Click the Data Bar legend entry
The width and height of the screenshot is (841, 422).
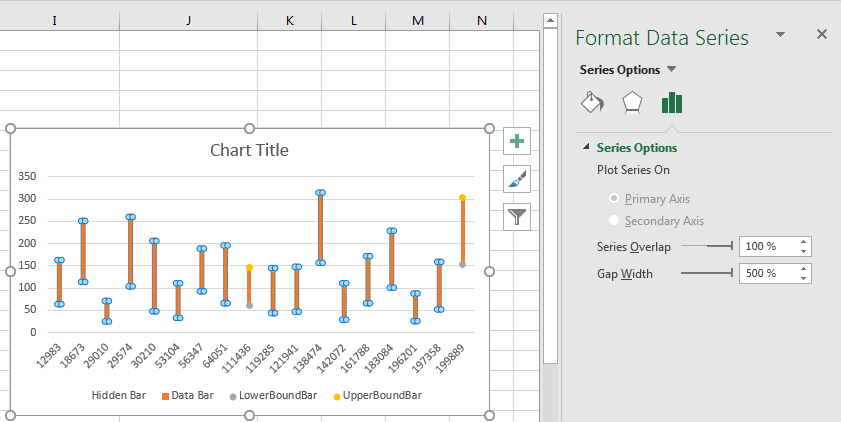point(188,396)
